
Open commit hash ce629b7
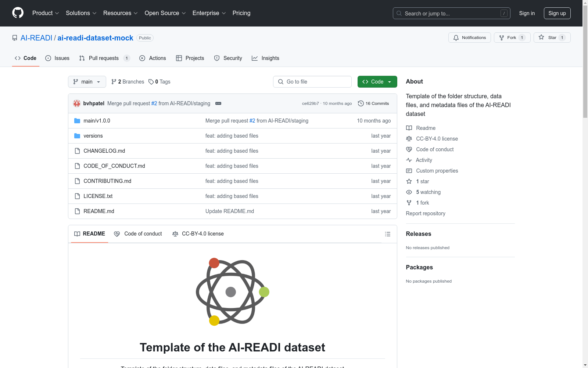pyautogui.click(x=311, y=103)
